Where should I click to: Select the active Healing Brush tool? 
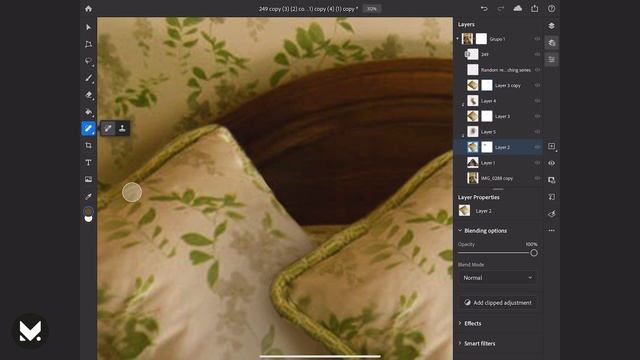tap(89, 129)
